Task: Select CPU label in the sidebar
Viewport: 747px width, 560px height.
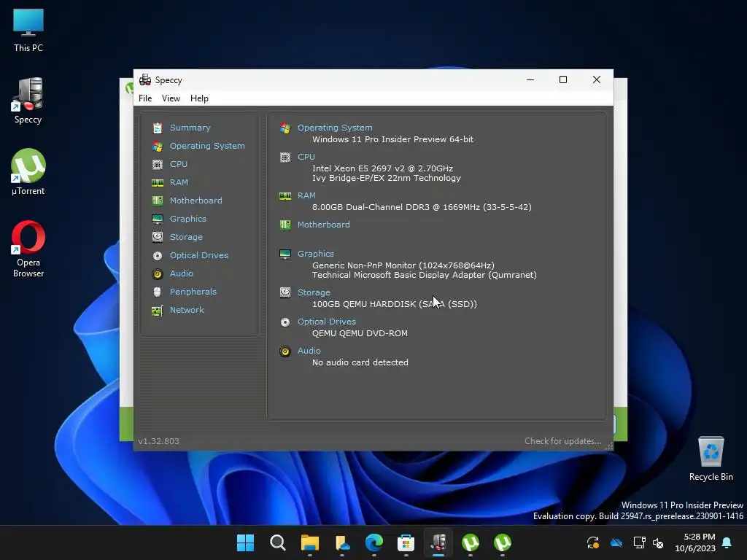Action: [x=179, y=164]
